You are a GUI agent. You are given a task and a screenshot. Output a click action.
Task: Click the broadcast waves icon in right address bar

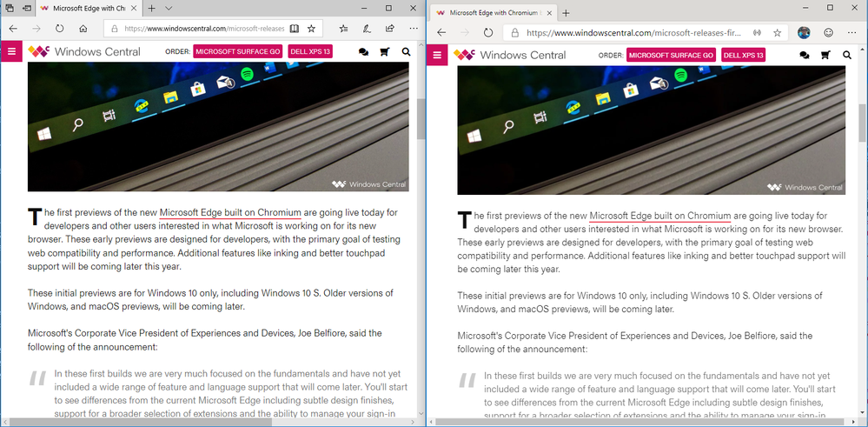756,33
